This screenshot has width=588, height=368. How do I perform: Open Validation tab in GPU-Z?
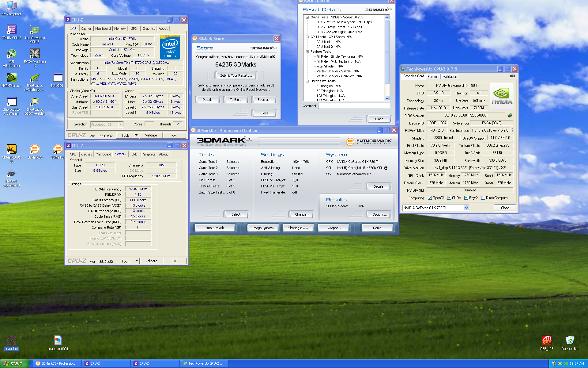450,77
